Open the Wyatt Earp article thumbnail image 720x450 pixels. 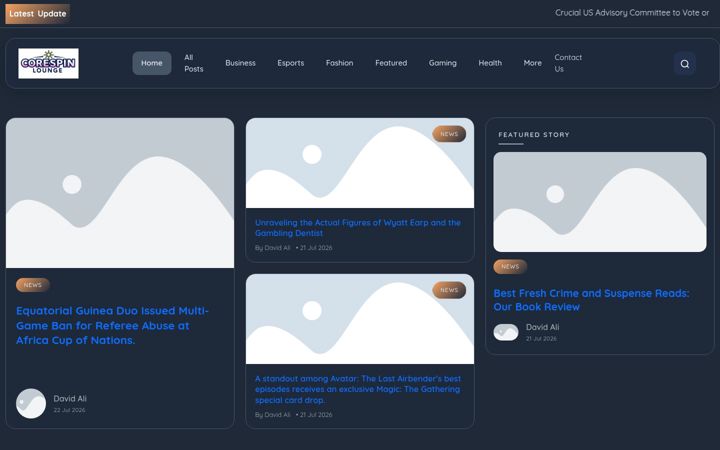pyautogui.click(x=360, y=163)
